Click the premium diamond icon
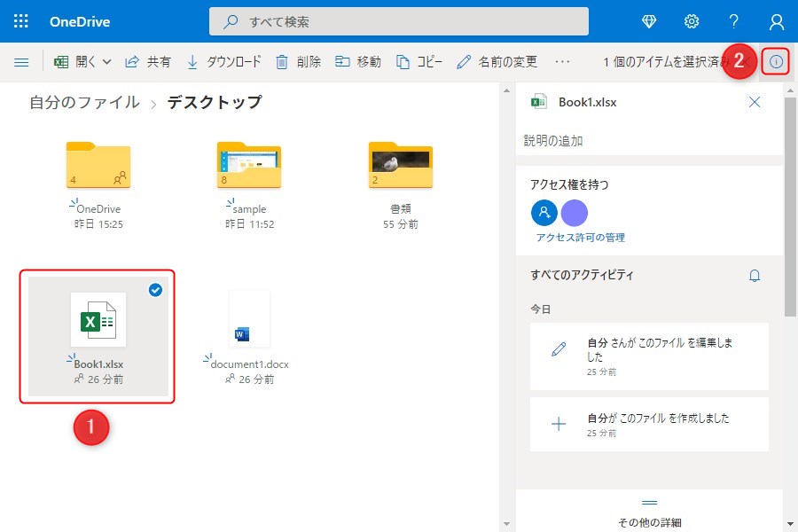798x532 pixels. (649, 21)
